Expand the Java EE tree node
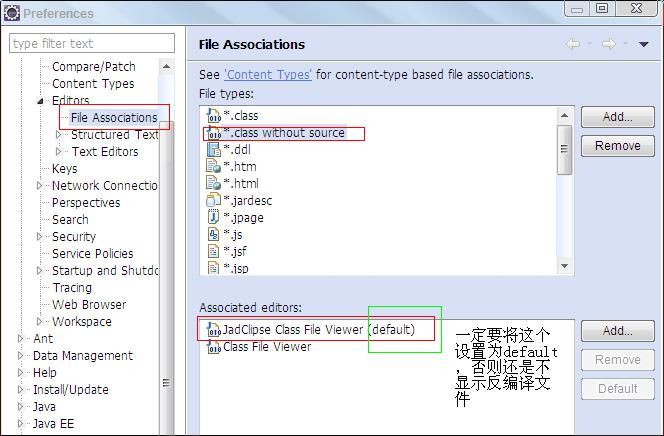 coord(20,423)
